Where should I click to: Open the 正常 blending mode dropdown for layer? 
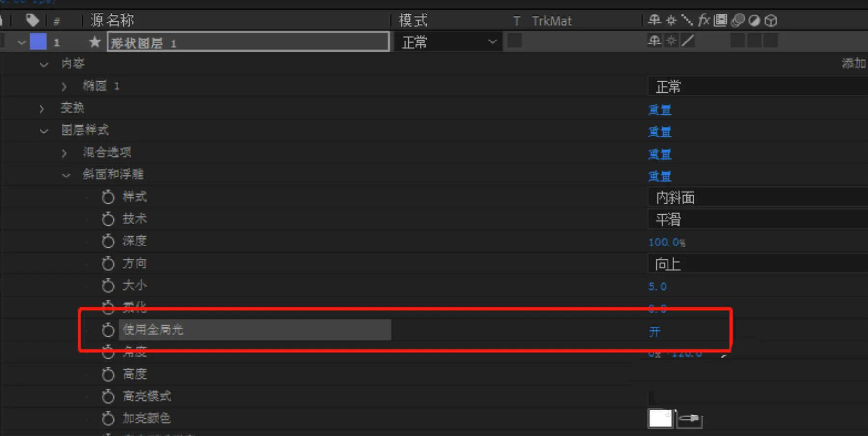pos(448,42)
